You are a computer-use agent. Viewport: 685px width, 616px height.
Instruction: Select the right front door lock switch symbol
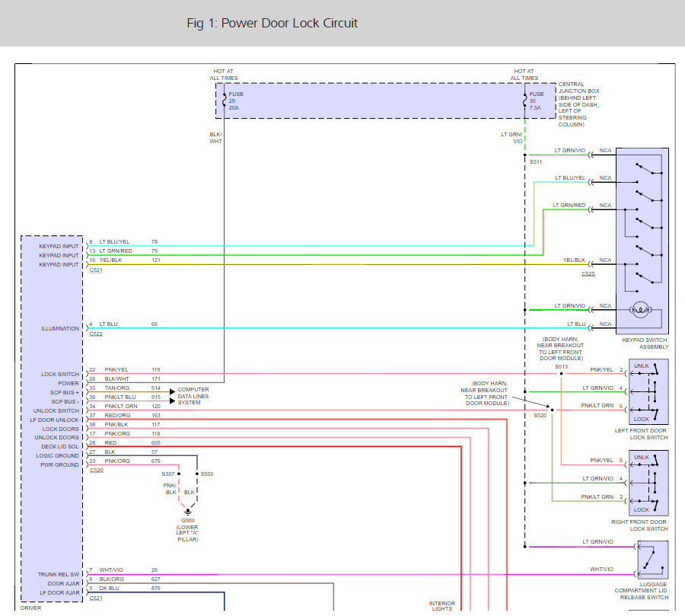[648, 483]
